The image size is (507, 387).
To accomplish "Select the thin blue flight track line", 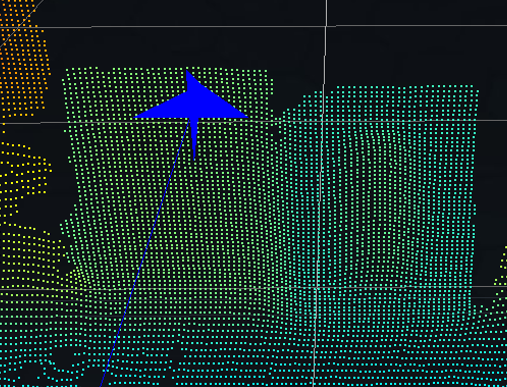I will coord(145,253).
